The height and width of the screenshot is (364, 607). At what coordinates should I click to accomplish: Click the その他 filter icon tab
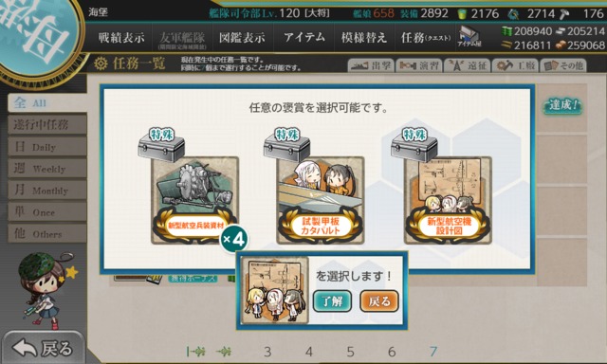click(562, 65)
